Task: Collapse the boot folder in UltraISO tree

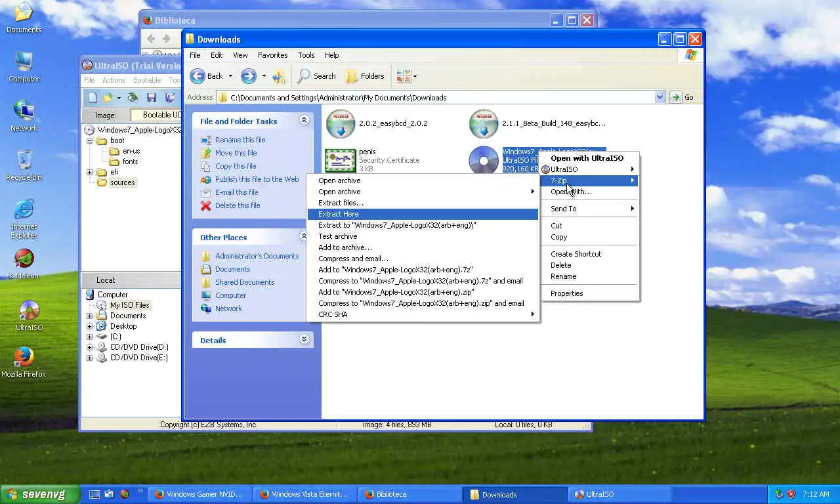Action: coord(90,140)
